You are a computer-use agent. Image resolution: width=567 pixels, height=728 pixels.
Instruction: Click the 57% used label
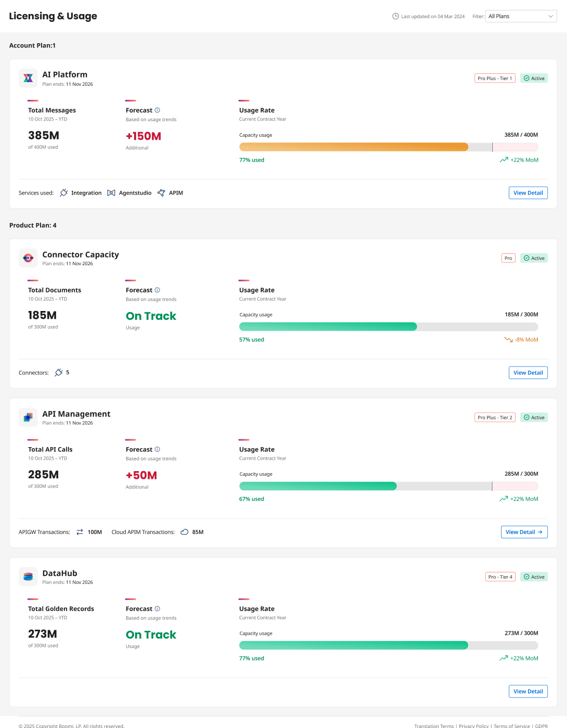tap(252, 340)
